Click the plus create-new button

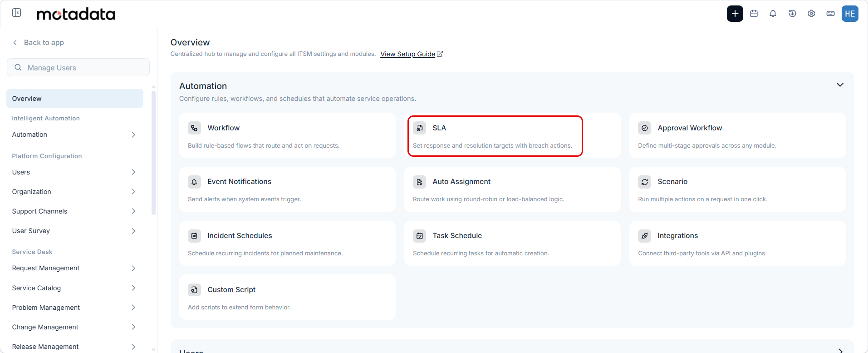click(735, 14)
